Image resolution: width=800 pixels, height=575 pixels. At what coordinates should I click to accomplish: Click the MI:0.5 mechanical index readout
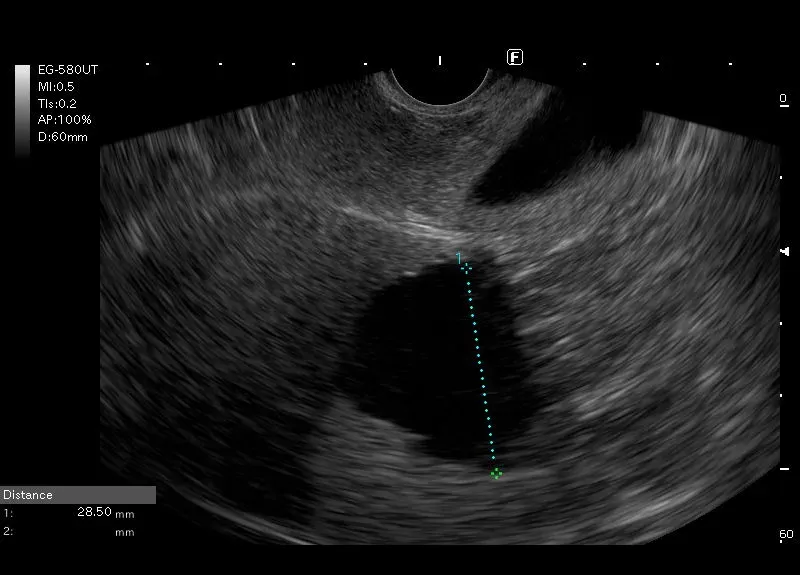57,86
